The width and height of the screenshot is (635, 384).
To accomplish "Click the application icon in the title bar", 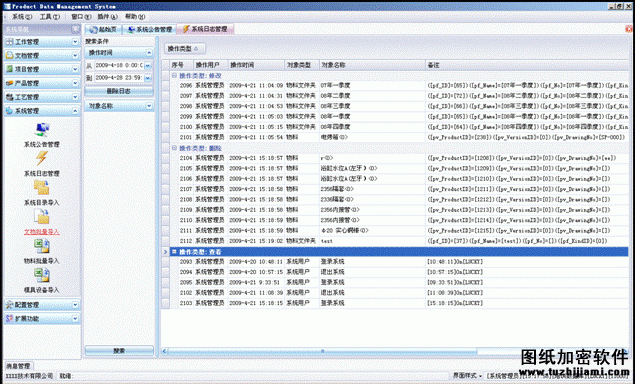I will point(7,6).
